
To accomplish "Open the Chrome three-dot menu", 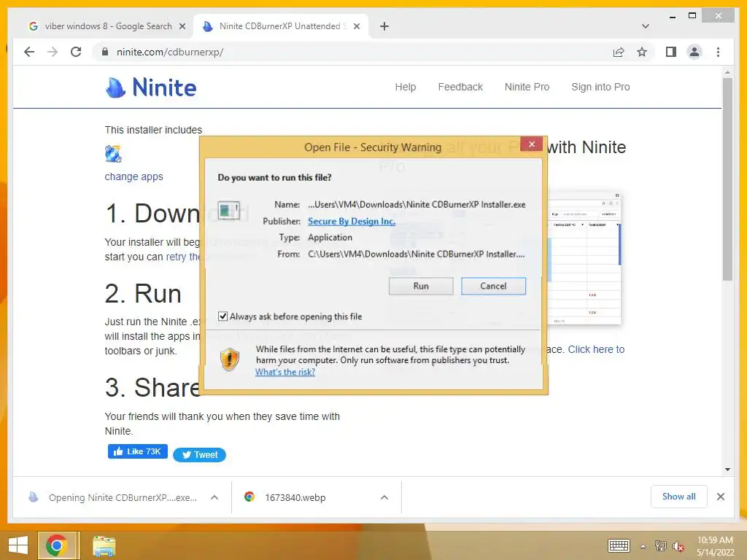I will pos(718,52).
